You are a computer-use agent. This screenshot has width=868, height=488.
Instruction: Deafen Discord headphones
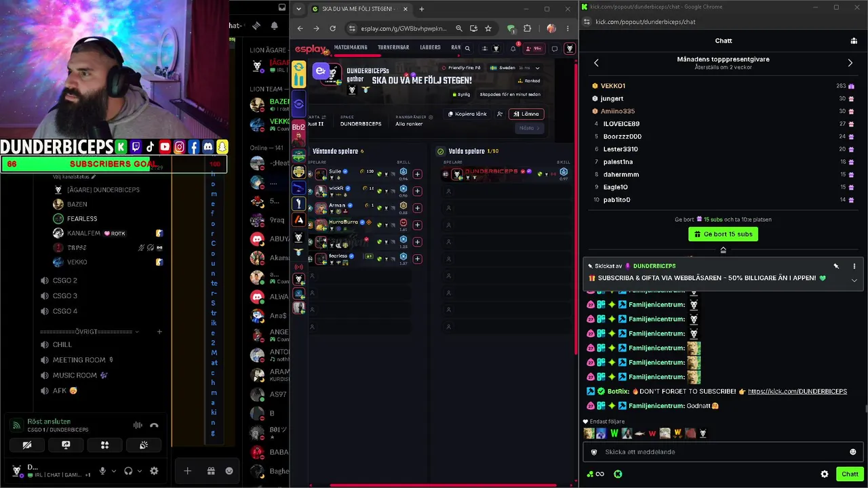128,471
